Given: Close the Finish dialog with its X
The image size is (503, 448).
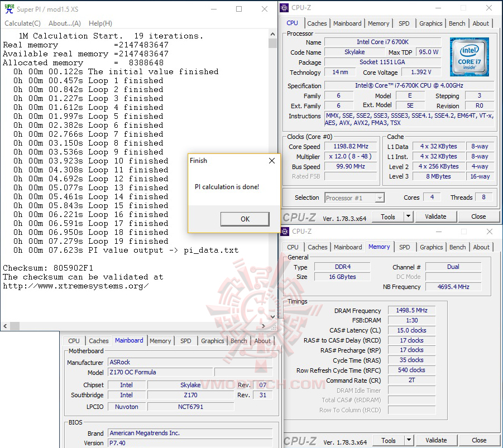Looking at the screenshot, I should point(272,161).
